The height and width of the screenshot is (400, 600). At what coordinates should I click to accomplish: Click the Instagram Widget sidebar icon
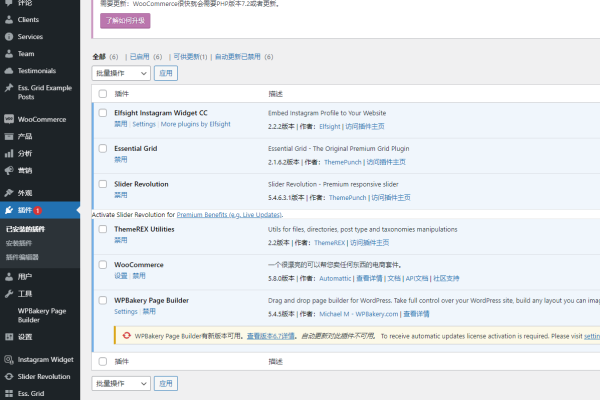[9, 359]
